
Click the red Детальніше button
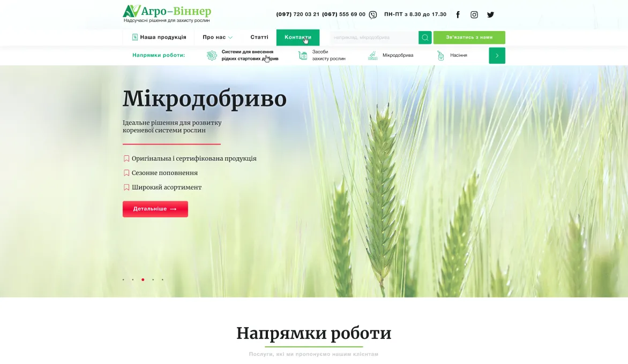pyautogui.click(x=155, y=209)
